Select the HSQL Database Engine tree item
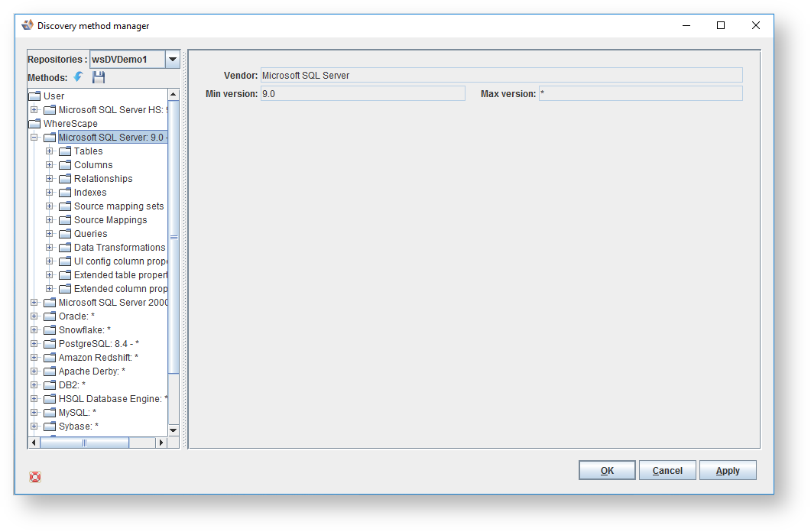Screen dimensions: 811x532 [x=113, y=398]
